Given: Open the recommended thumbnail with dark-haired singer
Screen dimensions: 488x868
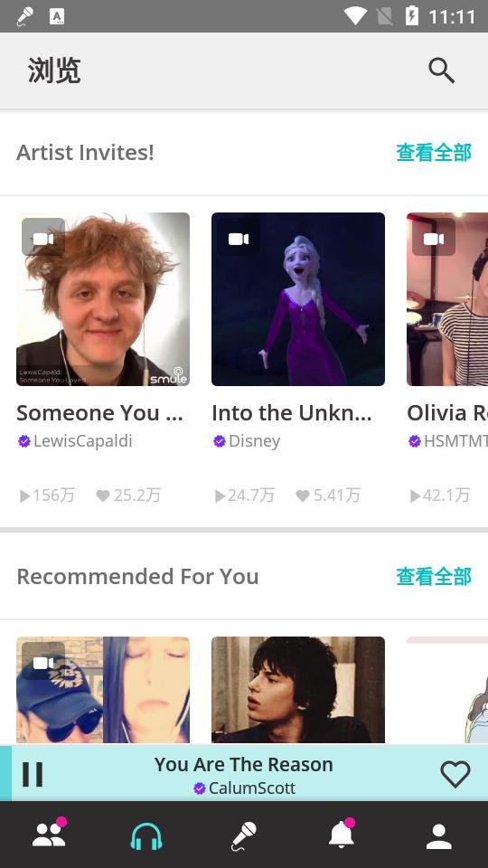Looking at the screenshot, I should click(298, 690).
